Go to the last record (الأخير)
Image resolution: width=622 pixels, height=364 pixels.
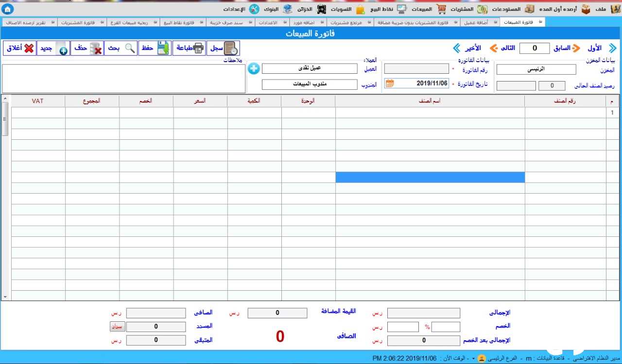(467, 48)
